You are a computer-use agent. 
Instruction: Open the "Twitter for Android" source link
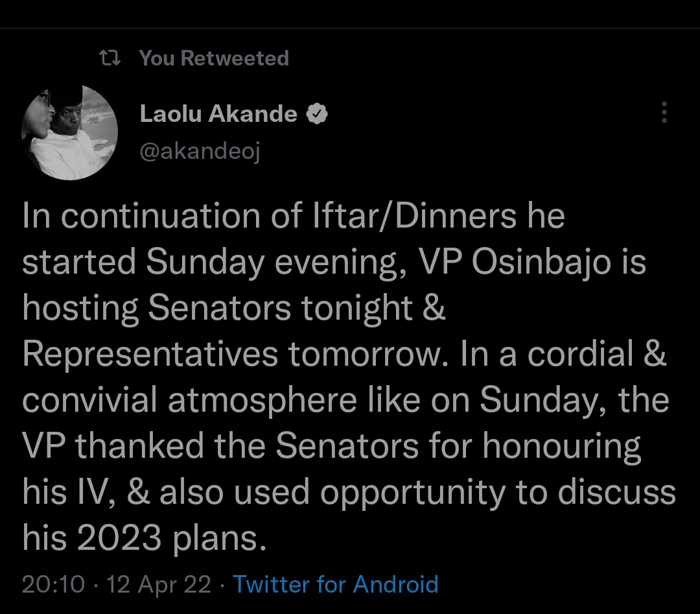[335, 584]
